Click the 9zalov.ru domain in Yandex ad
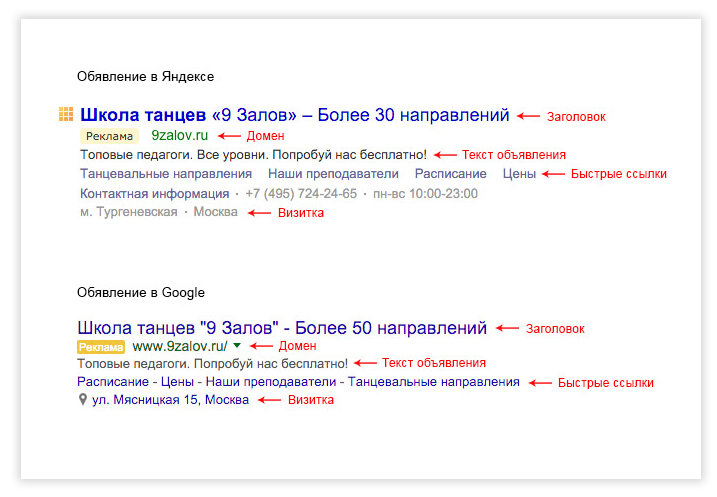Viewport: 717px width, 497px height. tap(179, 135)
